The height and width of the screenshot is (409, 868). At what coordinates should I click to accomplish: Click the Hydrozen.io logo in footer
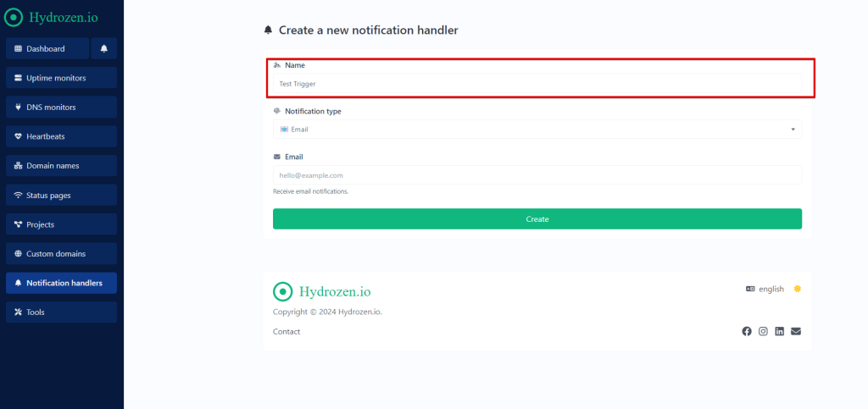[322, 291]
